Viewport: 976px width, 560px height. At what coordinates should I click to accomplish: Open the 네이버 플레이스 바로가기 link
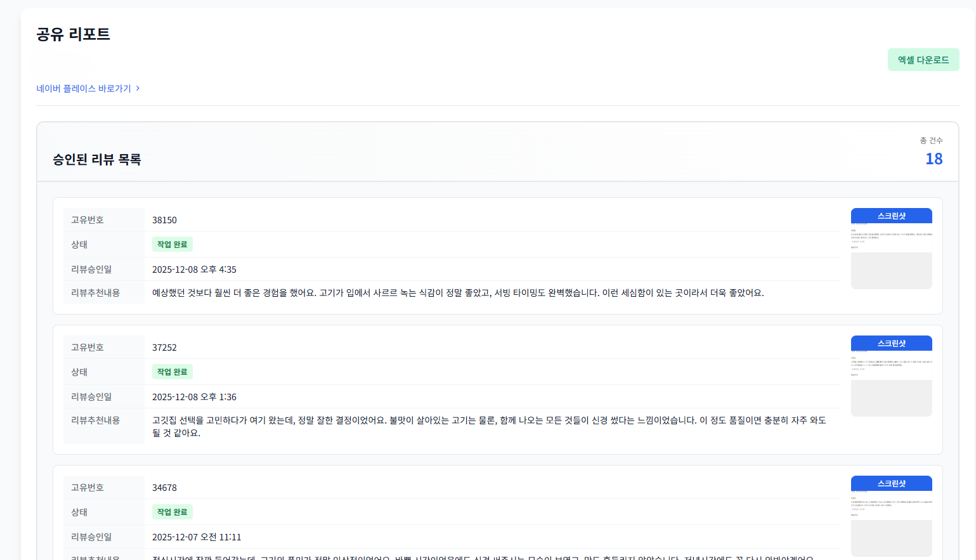[84, 89]
